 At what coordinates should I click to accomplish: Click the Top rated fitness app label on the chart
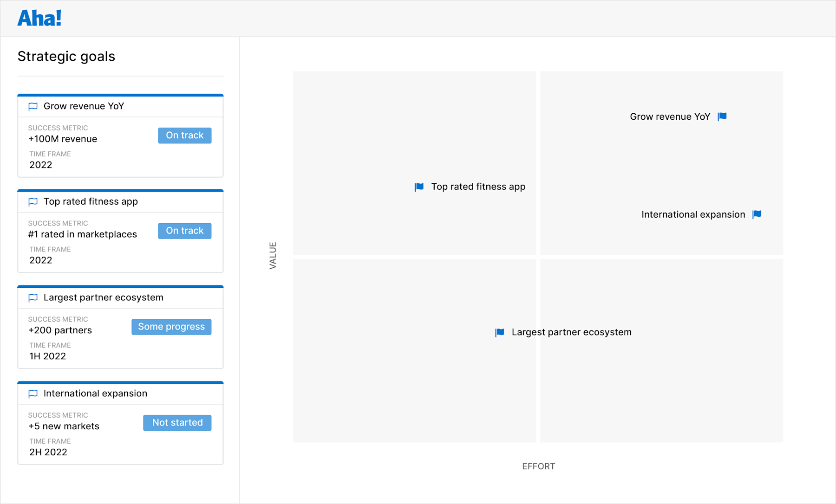click(x=478, y=187)
